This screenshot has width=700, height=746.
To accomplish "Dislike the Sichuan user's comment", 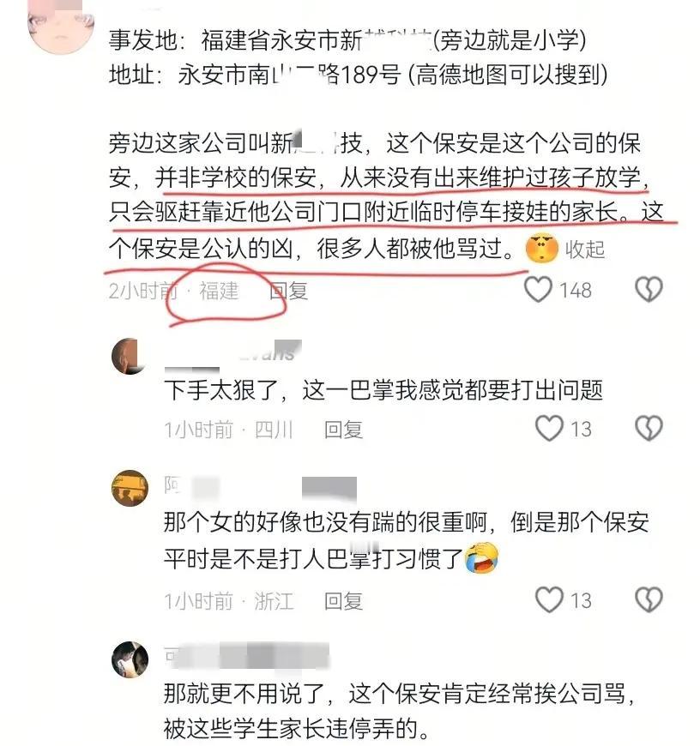I will point(649,428).
